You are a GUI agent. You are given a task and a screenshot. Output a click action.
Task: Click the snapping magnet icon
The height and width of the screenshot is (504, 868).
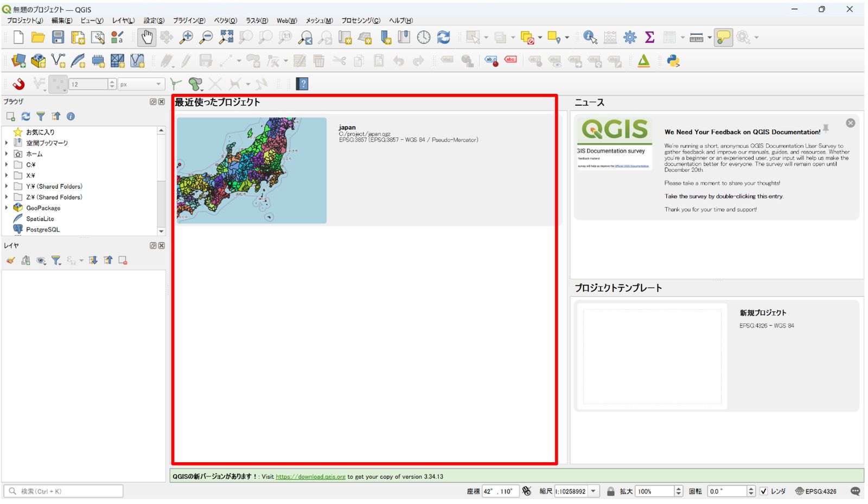tap(18, 84)
